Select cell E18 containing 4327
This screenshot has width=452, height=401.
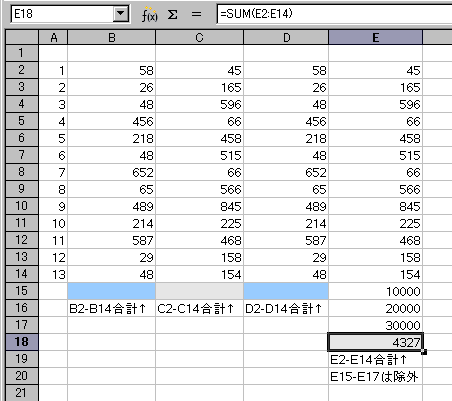point(375,342)
